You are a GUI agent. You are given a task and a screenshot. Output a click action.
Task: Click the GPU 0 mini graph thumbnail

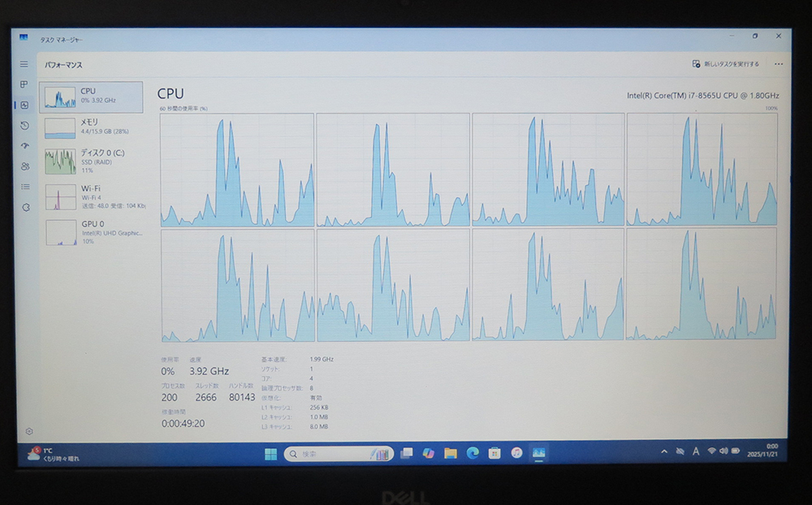(x=62, y=232)
